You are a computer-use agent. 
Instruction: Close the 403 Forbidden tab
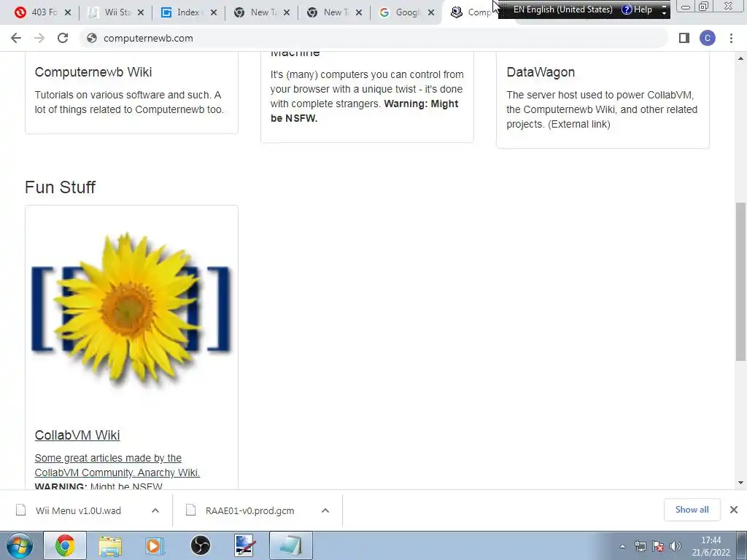[x=68, y=13]
